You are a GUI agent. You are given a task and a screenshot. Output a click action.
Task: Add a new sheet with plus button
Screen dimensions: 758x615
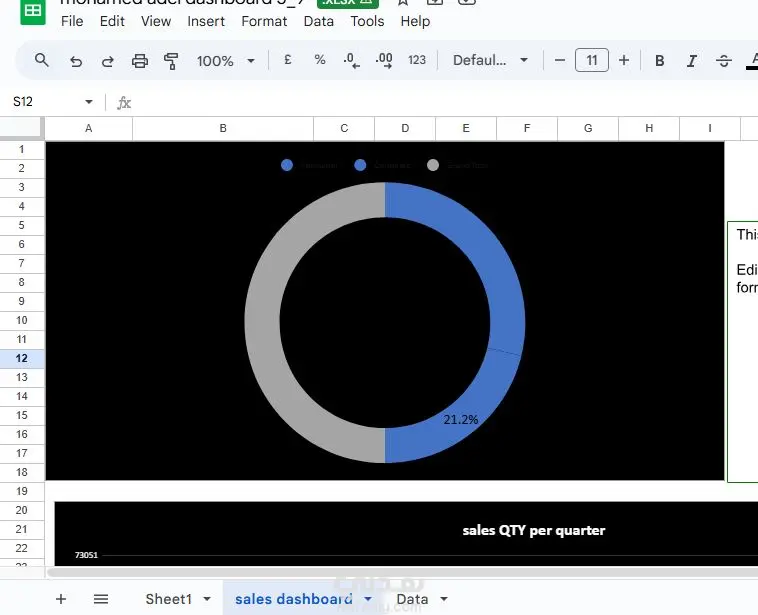coord(61,599)
